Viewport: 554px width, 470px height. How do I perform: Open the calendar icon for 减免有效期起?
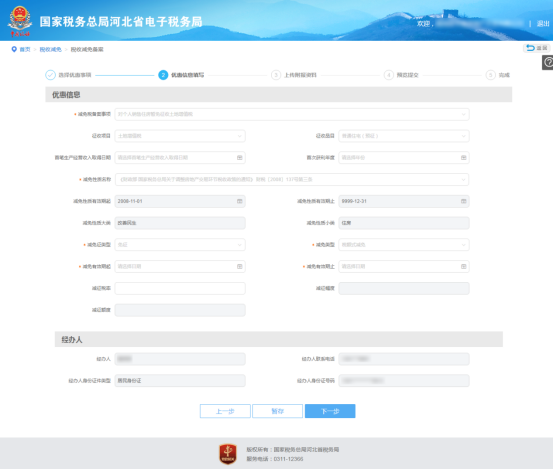[240, 266]
